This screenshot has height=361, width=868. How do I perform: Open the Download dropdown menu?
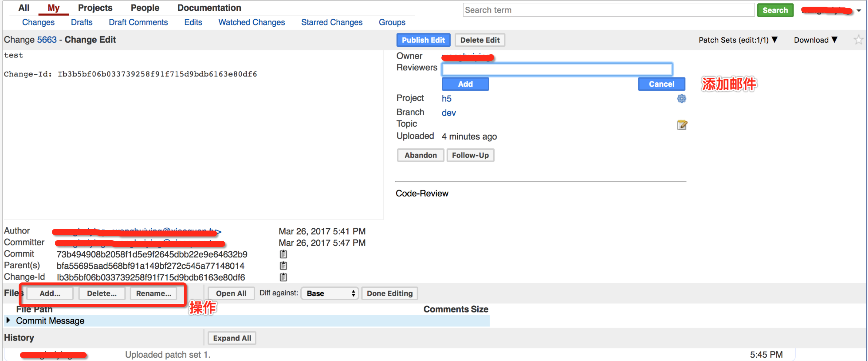click(815, 40)
